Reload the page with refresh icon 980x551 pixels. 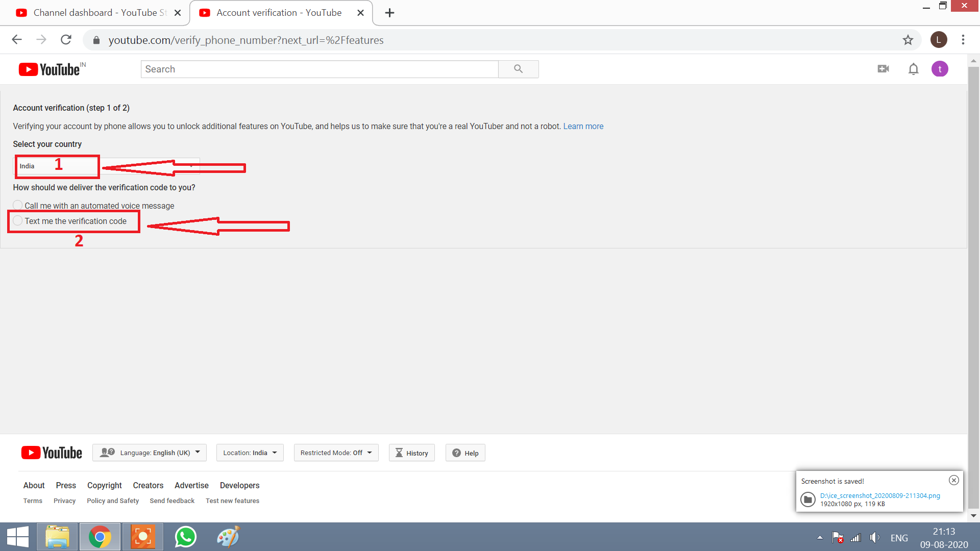click(66, 40)
